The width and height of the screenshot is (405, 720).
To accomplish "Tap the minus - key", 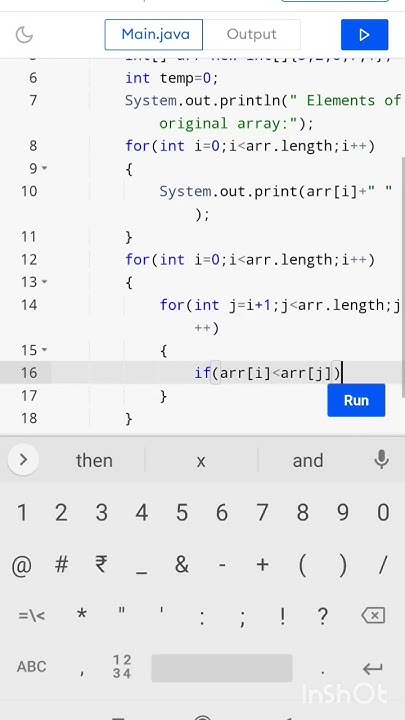I will pos(222,565).
